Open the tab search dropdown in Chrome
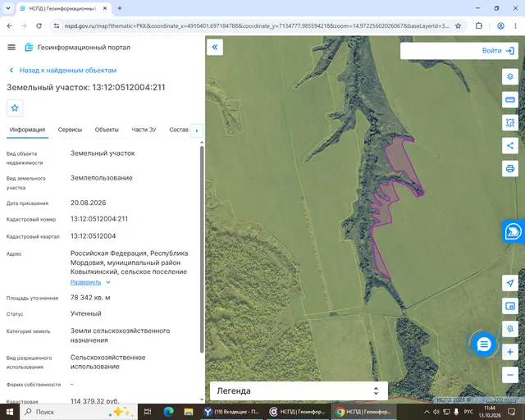 8,8
